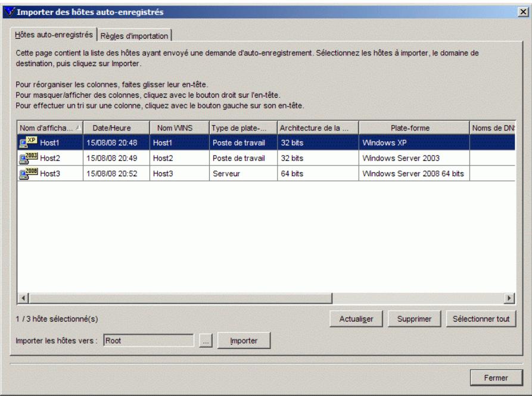Click the left arrow of the horizontal scrollbar
Image resolution: width=532 pixels, height=396 pixels.
pyautogui.click(x=23, y=298)
